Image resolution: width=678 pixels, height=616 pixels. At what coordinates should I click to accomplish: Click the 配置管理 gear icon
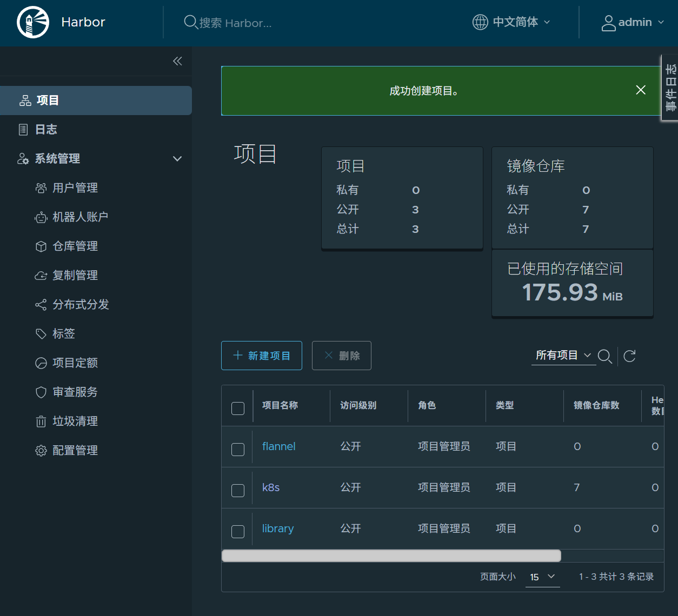click(x=41, y=451)
